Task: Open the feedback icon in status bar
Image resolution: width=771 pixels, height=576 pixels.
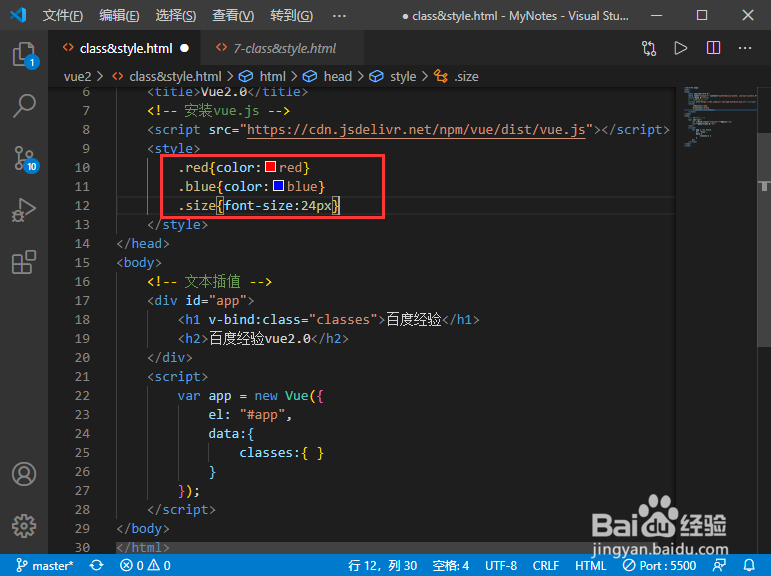Action: (719, 566)
